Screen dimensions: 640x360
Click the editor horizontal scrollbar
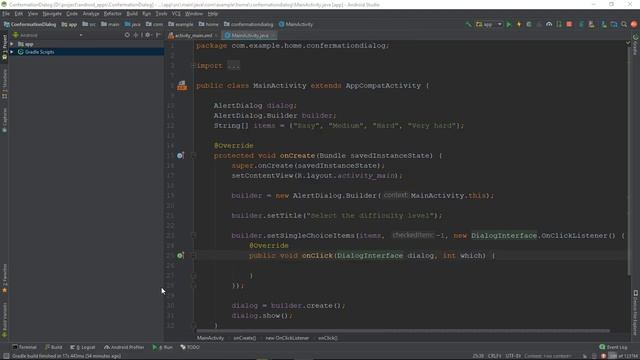(x=403, y=331)
